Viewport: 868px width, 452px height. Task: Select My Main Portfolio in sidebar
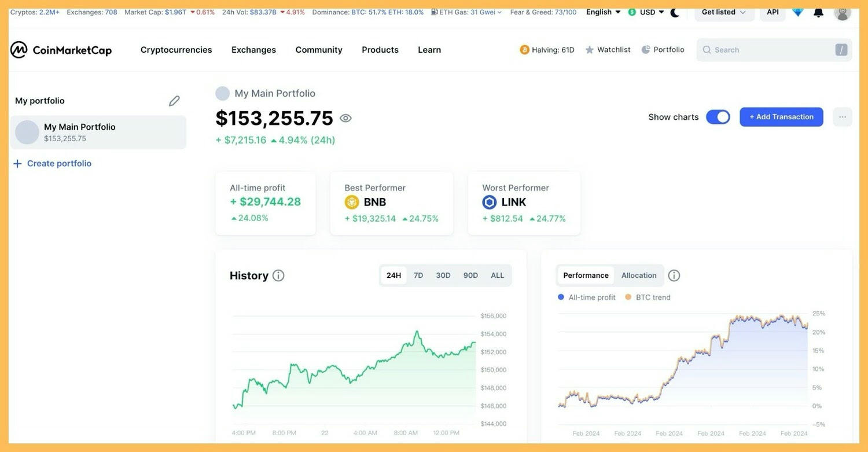[x=98, y=133]
